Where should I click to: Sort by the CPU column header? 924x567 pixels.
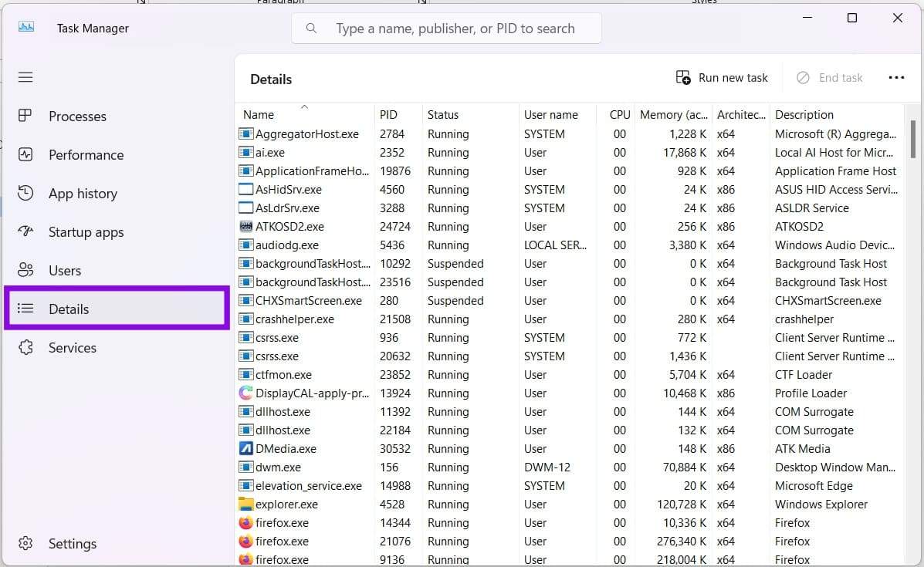click(616, 114)
